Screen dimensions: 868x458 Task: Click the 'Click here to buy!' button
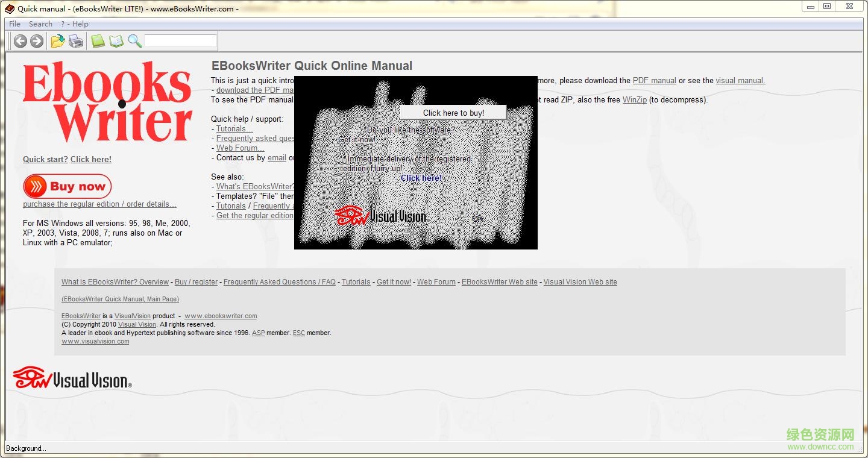pos(453,112)
